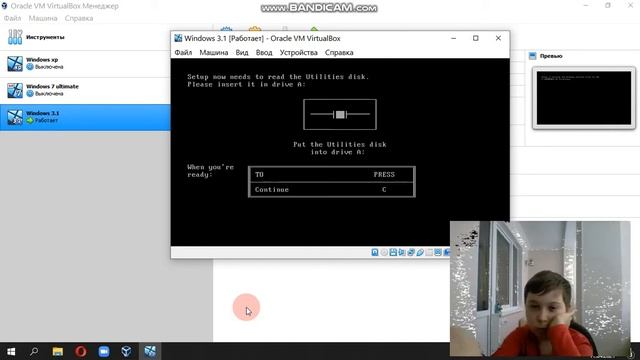Click the display indicator in VM status bar
Image resolution: width=640 pixels, height=360 pixels.
[438, 252]
